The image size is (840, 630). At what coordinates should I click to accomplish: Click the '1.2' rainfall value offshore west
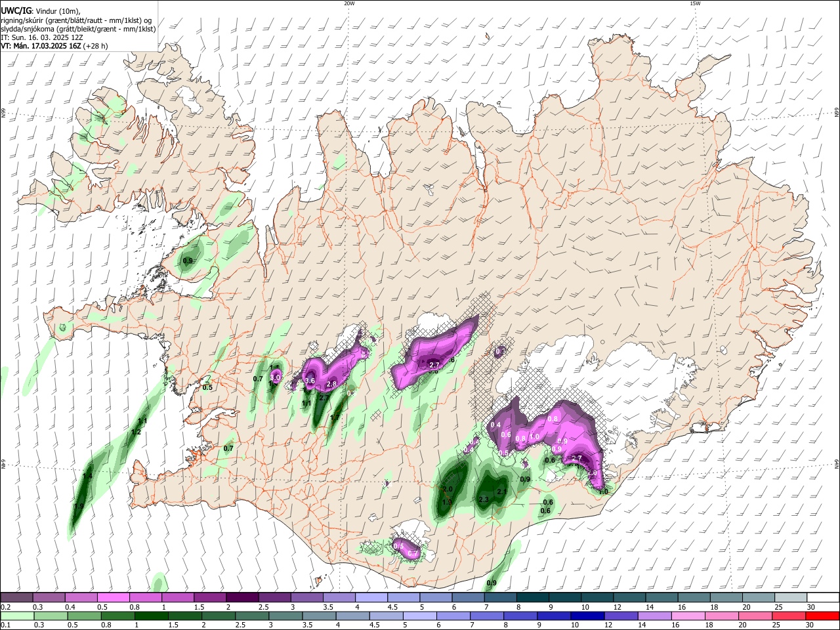tap(136, 432)
